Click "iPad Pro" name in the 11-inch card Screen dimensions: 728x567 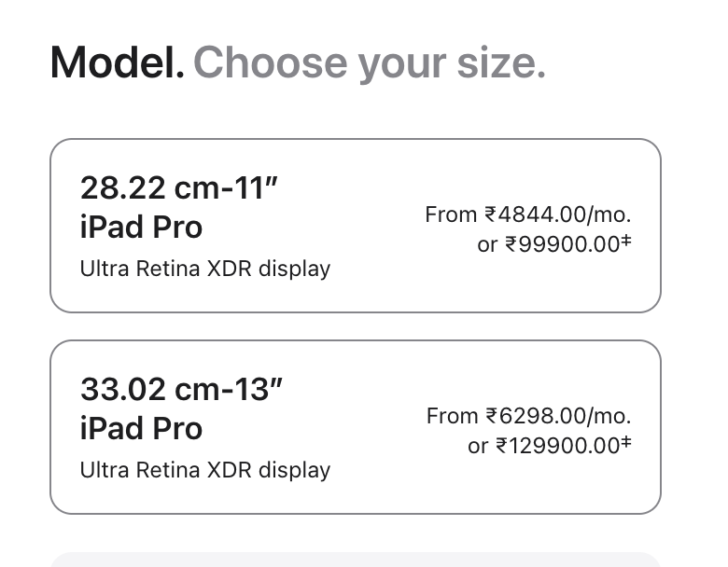(x=141, y=228)
